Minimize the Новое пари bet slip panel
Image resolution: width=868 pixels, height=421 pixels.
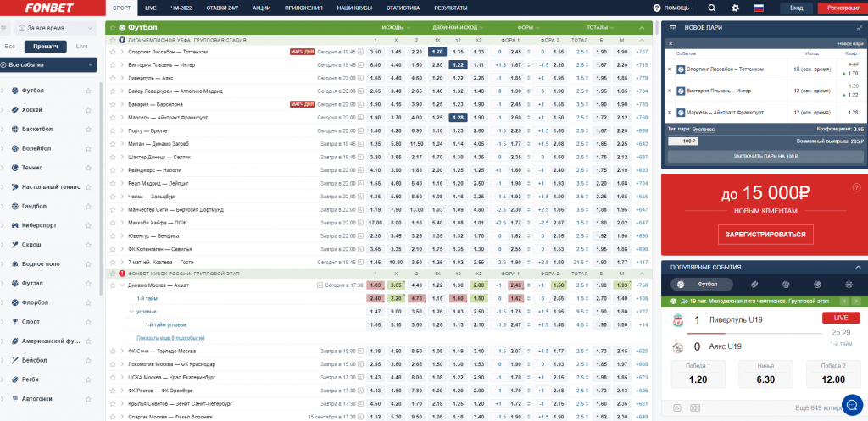pos(858,27)
